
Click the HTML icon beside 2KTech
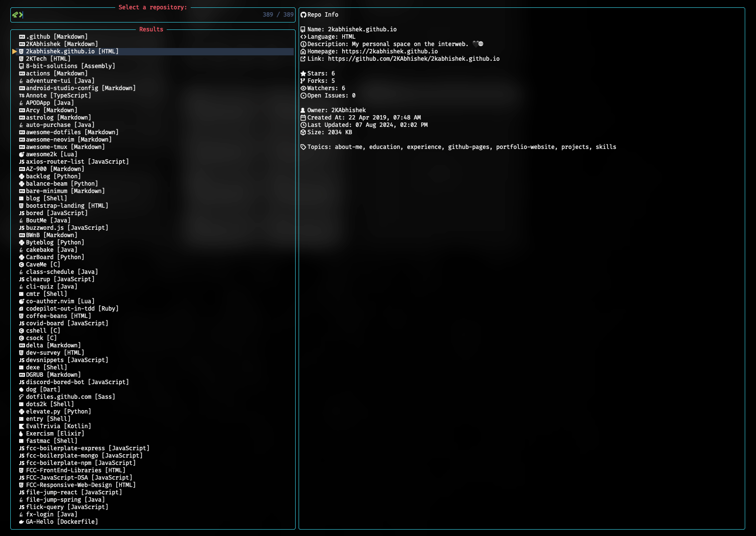click(x=22, y=59)
